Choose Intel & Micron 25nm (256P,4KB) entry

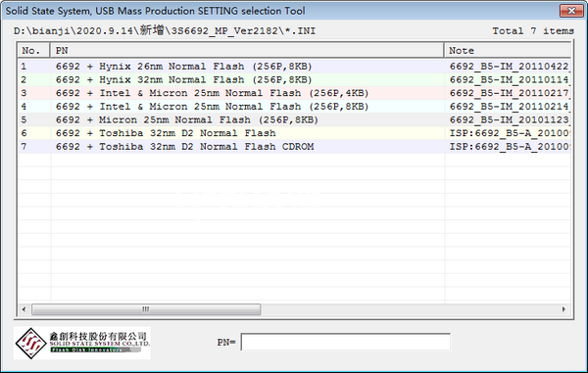[294, 93]
